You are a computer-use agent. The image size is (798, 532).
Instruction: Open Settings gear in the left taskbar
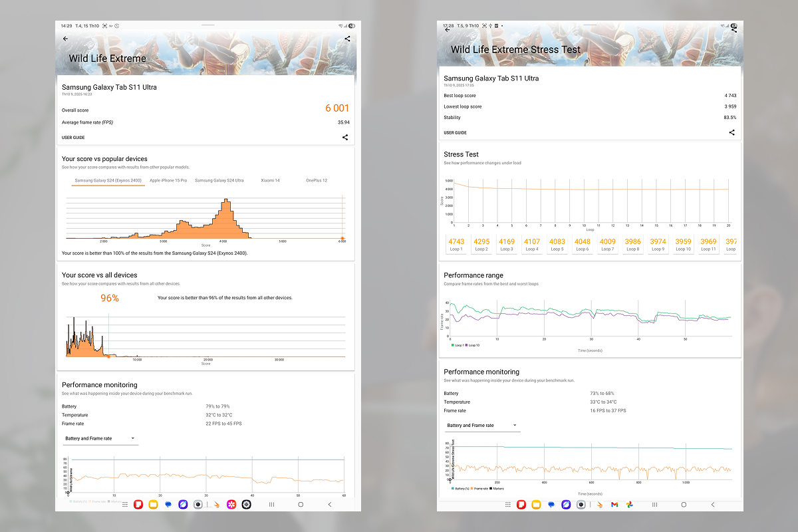coord(247,505)
